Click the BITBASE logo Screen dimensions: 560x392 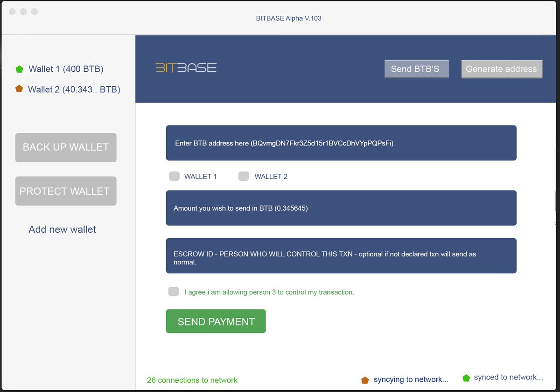coord(186,67)
